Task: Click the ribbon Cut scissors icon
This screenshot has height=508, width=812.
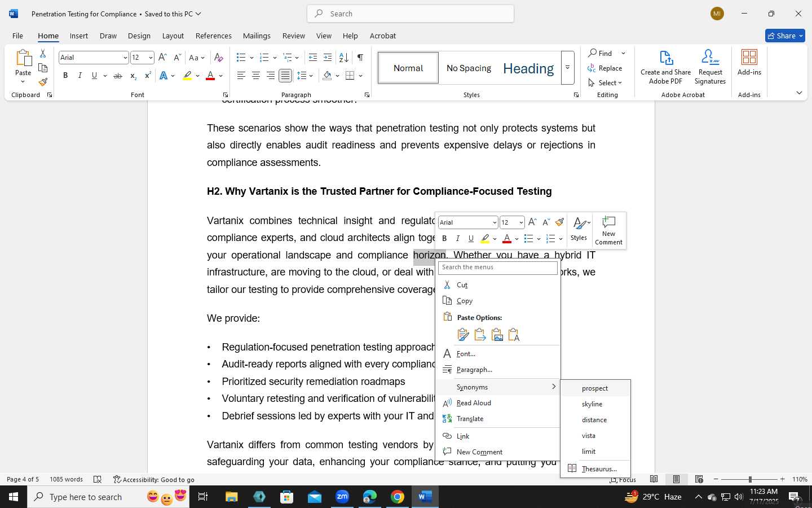Action: tap(43, 54)
